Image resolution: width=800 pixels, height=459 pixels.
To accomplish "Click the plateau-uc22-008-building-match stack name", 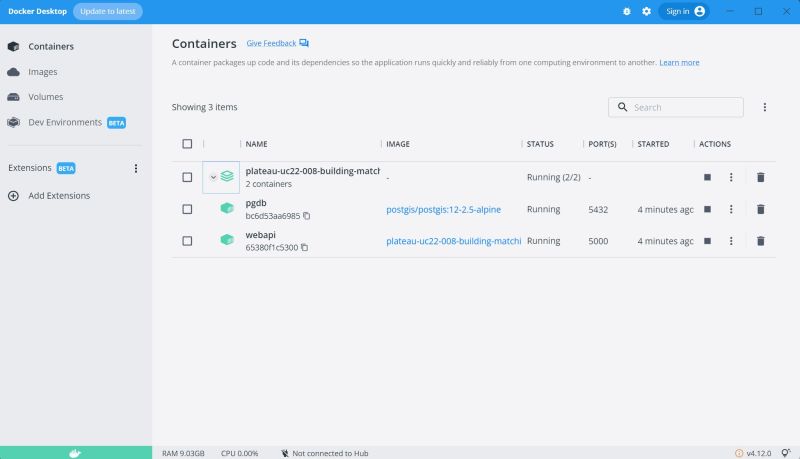I will click(x=312, y=171).
